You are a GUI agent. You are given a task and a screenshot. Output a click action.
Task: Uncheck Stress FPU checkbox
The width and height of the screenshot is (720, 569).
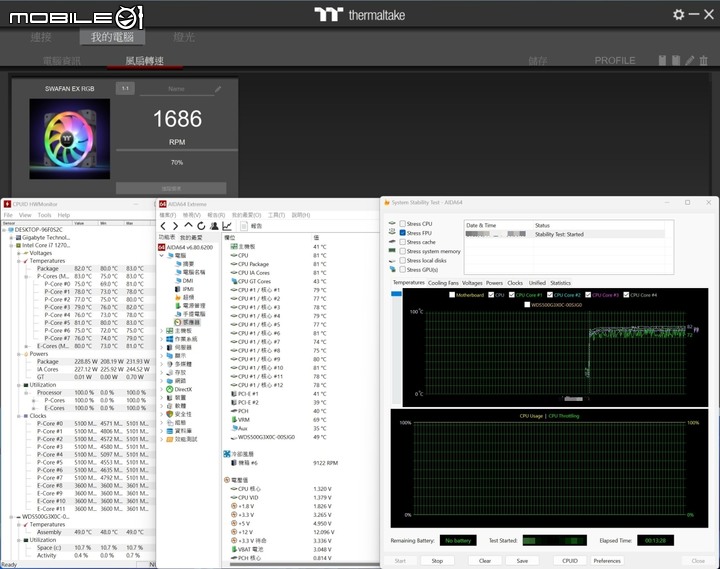pyautogui.click(x=402, y=233)
